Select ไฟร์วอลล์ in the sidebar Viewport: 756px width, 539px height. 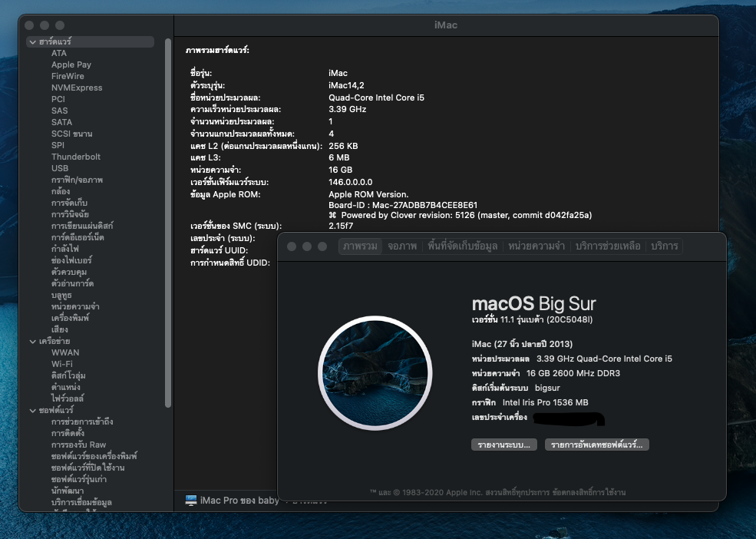click(67, 399)
